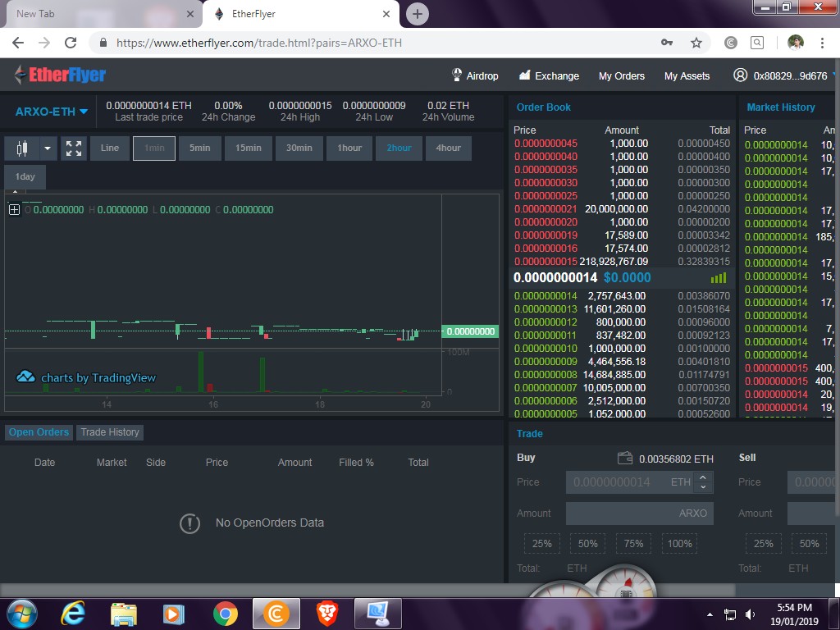Open Windows Start menu orb
Image resolution: width=840 pixels, height=630 pixels.
pos(22,614)
